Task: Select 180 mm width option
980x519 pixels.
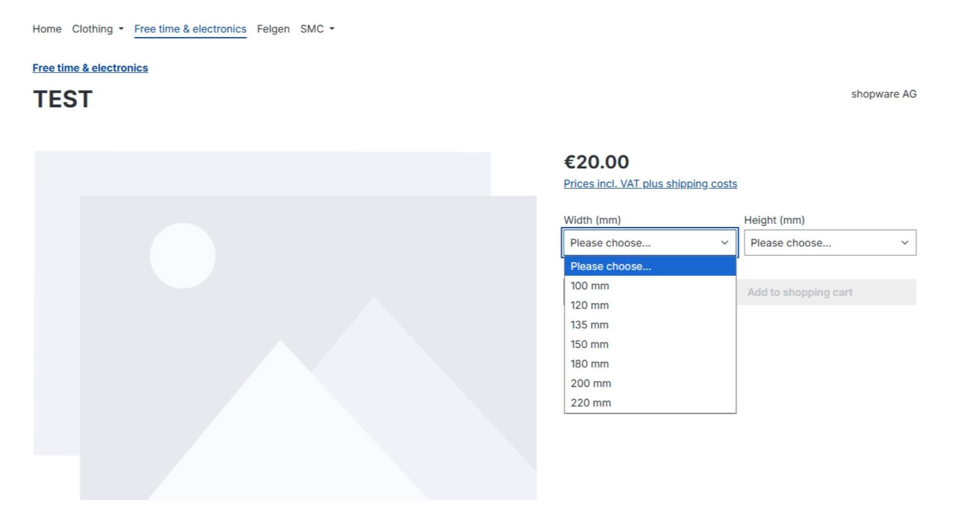Action: (x=650, y=364)
